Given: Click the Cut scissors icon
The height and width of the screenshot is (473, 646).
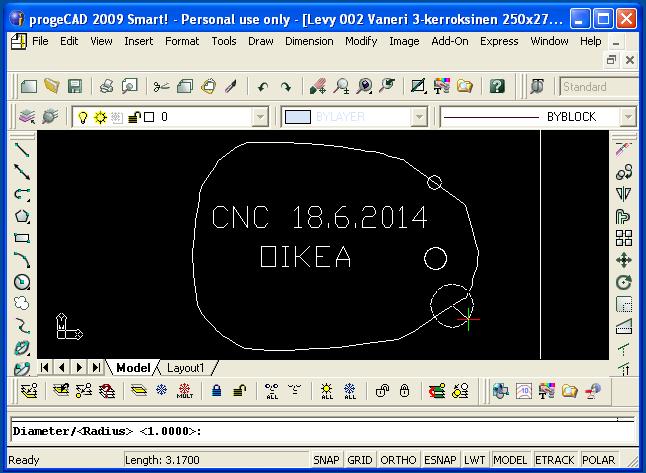Looking at the screenshot, I should coord(161,87).
